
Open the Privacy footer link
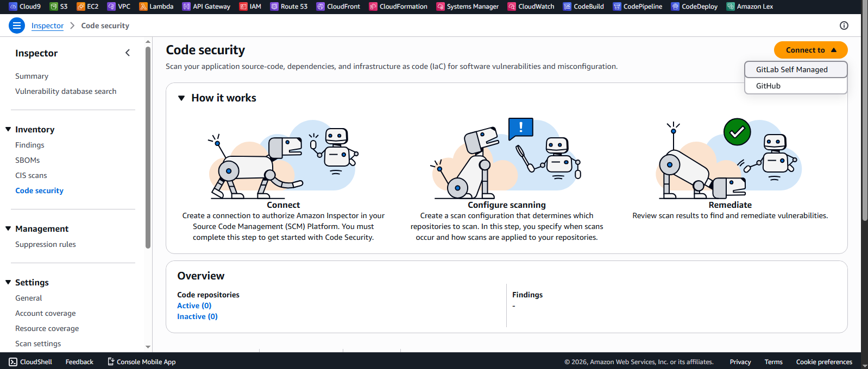coord(740,362)
